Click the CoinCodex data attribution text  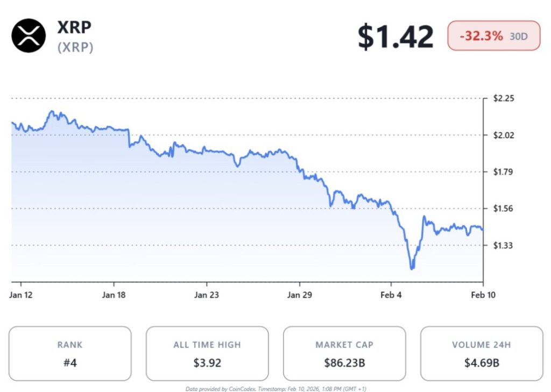(275, 388)
